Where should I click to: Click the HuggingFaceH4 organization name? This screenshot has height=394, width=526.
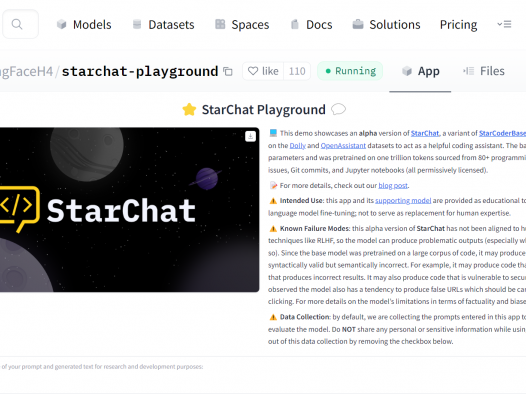point(27,71)
